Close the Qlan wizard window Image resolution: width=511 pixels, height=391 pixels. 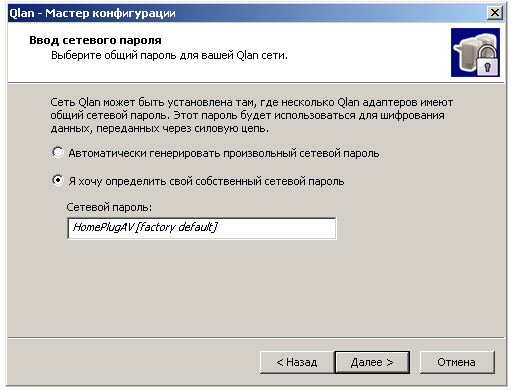pos(495,13)
